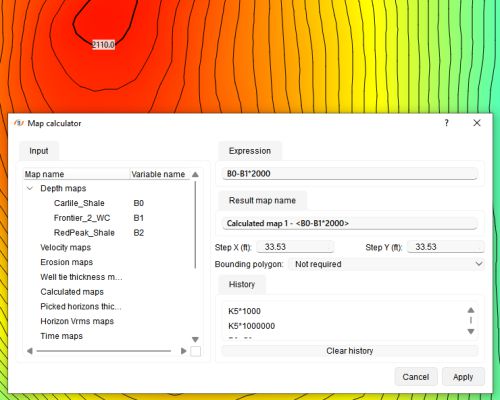Viewport: 500px width, 400px height.
Task: Click the right arrow below the map list
Action: pos(183,351)
